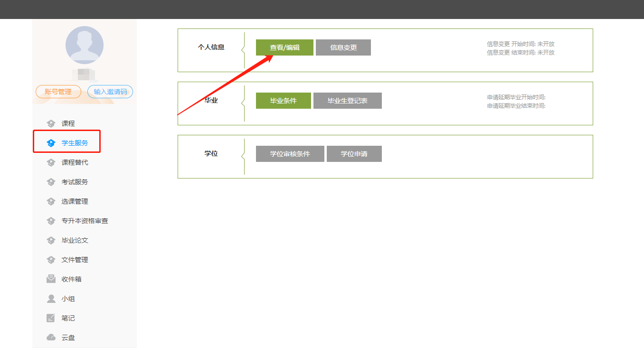Open 课程替代 menu item
The width and height of the screenshot is (644, 348).
[75, 162]
